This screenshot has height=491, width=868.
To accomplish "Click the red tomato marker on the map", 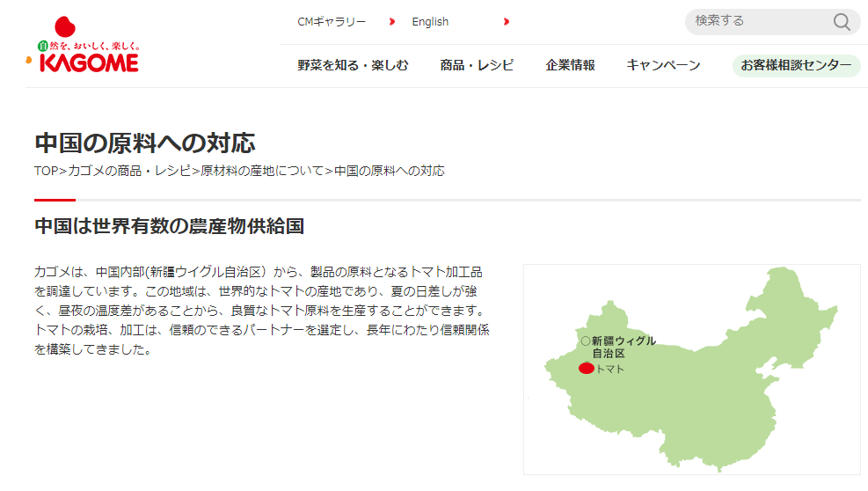I will (x=587, y=369).
